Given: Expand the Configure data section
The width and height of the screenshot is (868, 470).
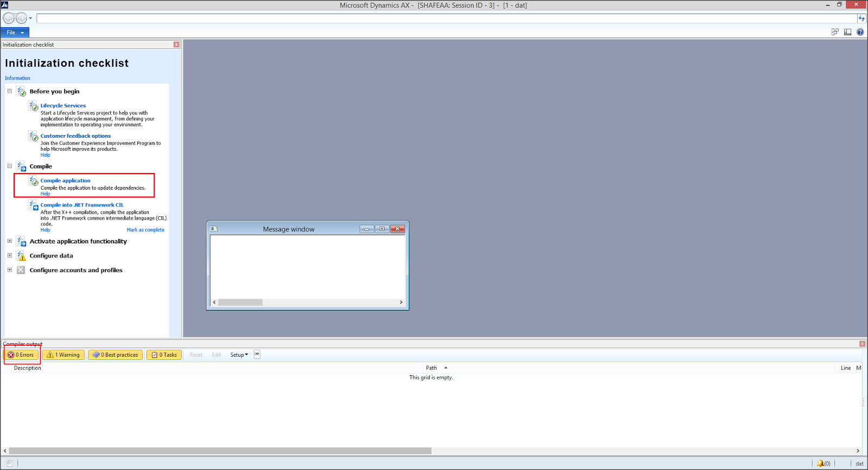Looking at the screenshot, I should click(x=10, y=255).
